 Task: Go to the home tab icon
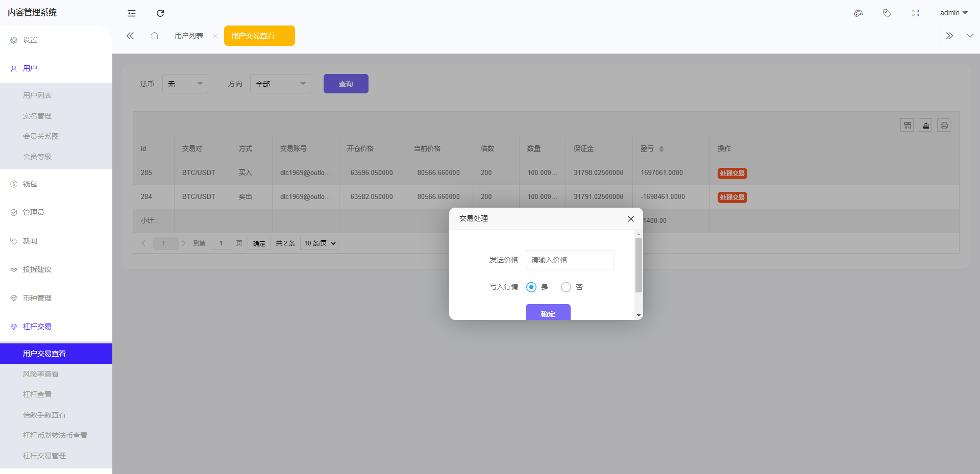tap(155, 36)
